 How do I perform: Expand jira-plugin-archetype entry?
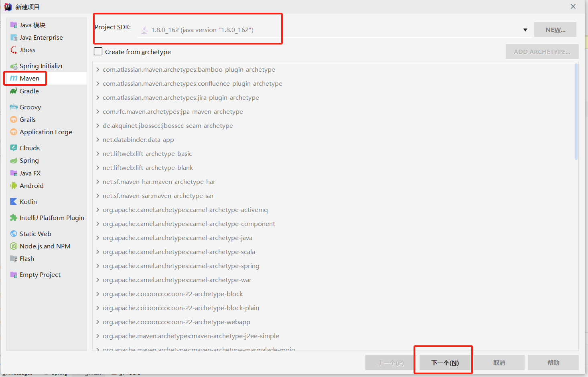(97, 98)
